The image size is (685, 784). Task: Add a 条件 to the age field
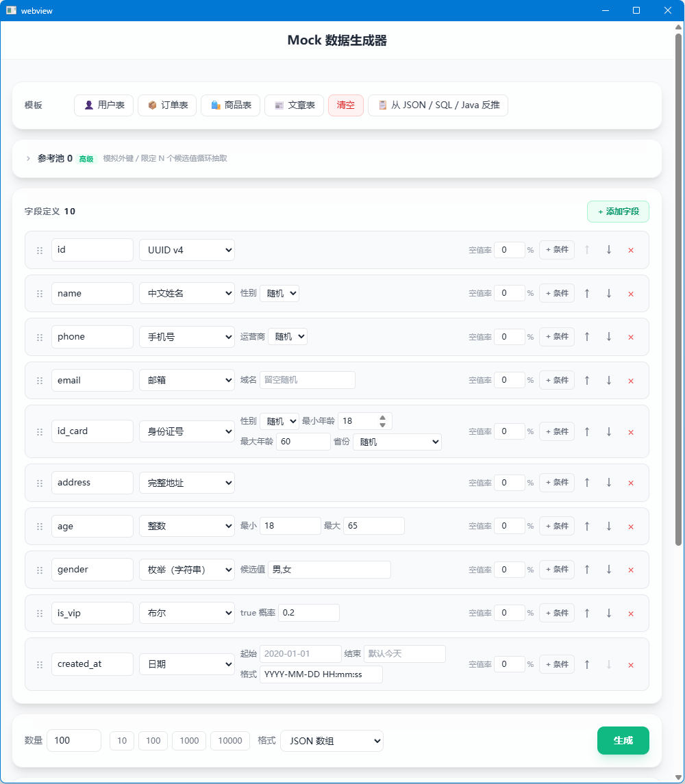tap(557, 526)
